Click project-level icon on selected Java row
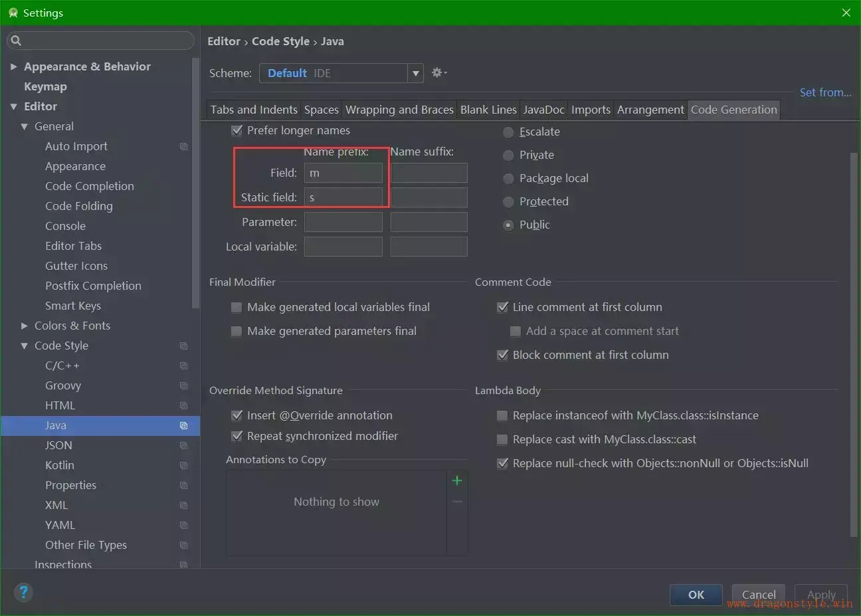861x616 pixels. coord(184,425)
